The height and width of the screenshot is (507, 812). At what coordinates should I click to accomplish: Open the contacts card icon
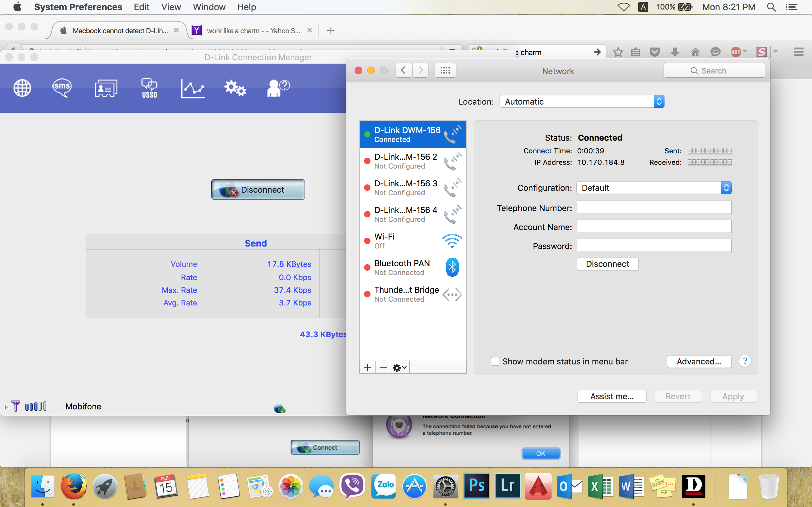[106, 88]
